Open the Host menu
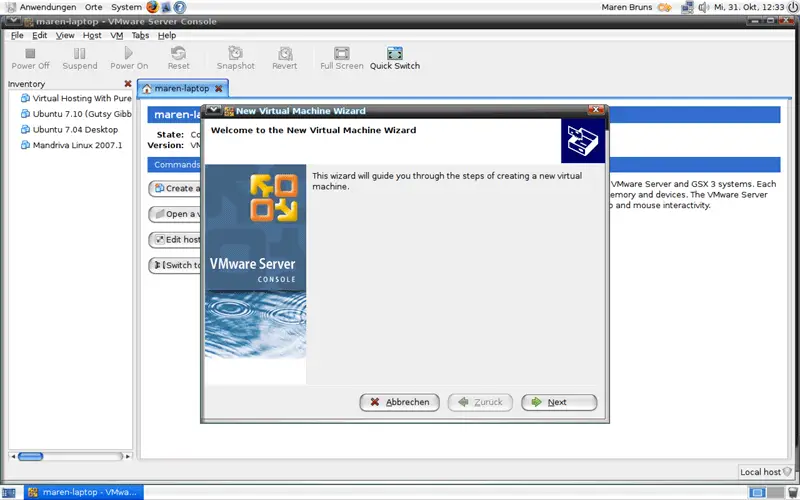Image resolution: width=800 pixels, height=500 pixels. [92, 35]
